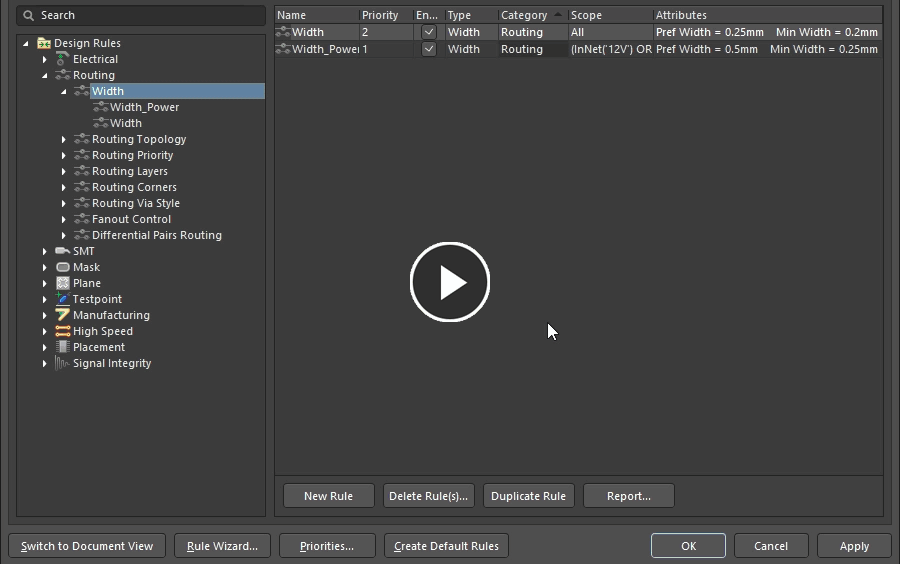Confirm with the OK button
Viewport: 900px width, 564px height.
coord(688,546)
